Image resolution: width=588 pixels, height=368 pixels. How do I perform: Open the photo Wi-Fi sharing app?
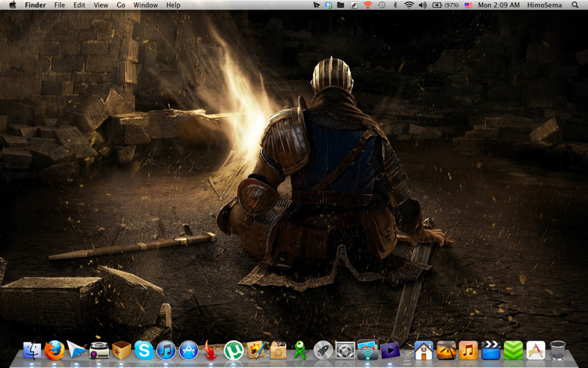(x=368, y=350)
